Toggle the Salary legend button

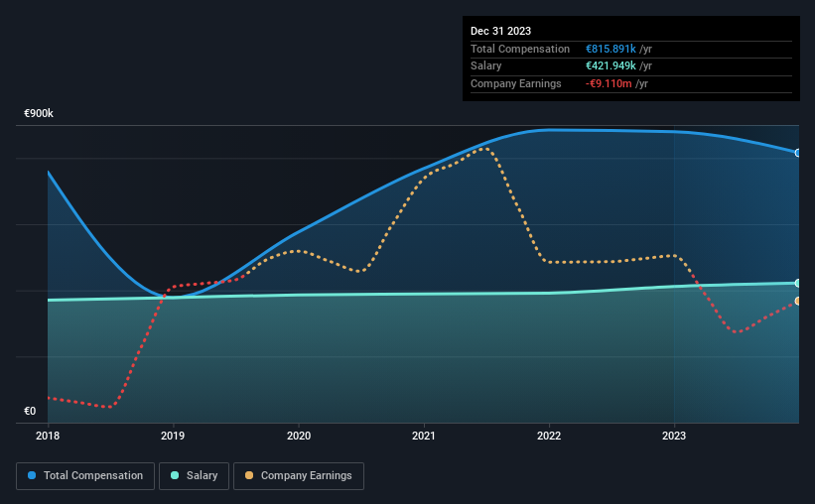[194, 476]
